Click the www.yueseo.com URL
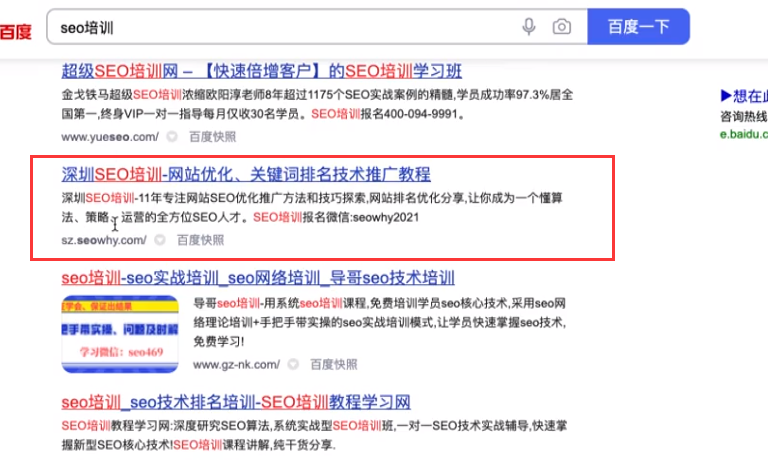 (x=110, y=137)
